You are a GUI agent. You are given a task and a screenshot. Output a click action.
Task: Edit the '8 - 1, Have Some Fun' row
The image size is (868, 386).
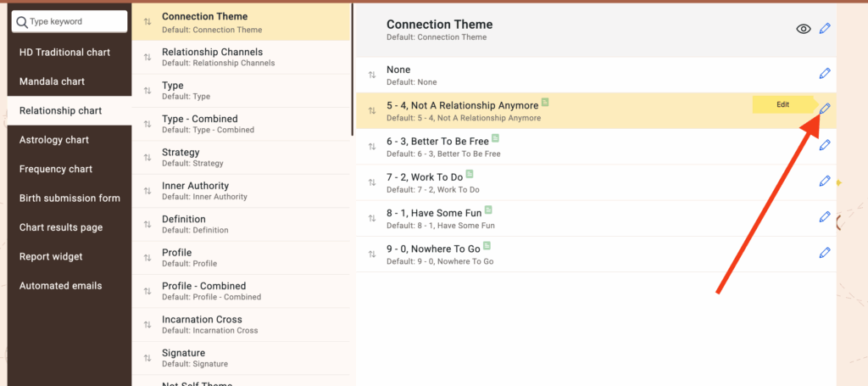coord(825,217)
